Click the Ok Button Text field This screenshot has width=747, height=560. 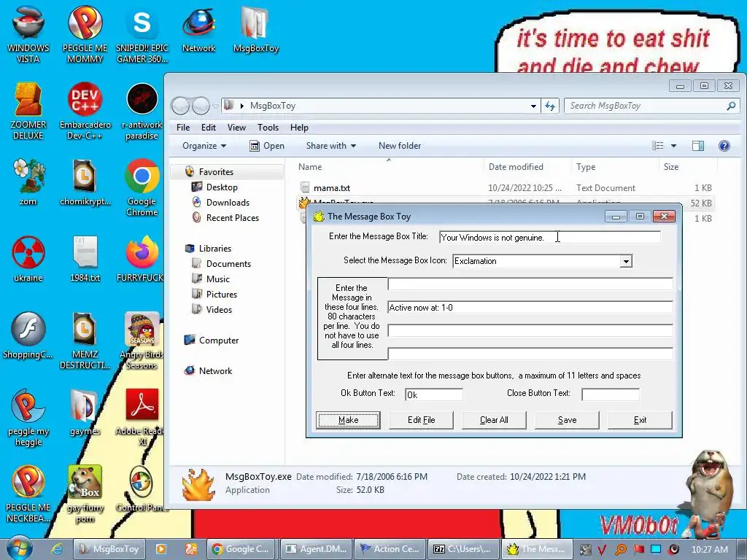click(x=433, y=394)
